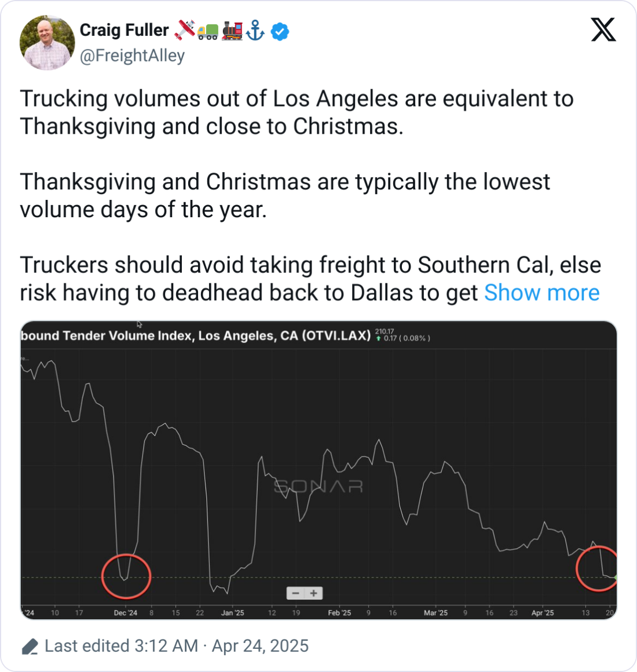Click the truck emoji beside the name

coord(208,32)
